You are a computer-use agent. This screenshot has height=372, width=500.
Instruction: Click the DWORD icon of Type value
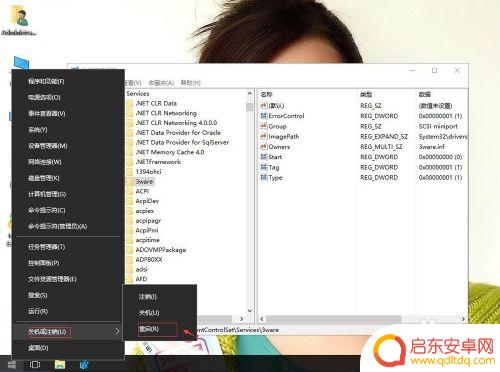(264, 178)
